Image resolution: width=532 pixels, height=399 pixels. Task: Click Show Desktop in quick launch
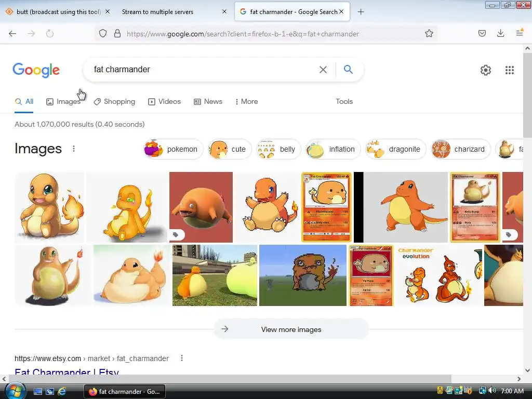point(37,391)
